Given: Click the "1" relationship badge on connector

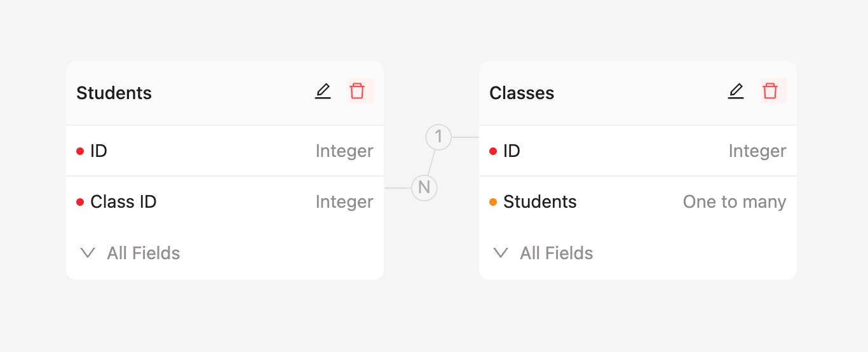Looking at the screenshot, I should click(438, 137).
